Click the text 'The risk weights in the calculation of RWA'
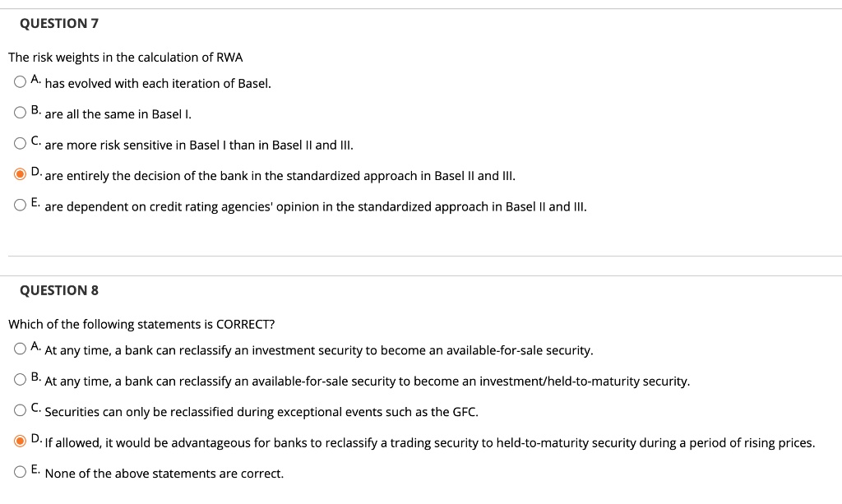Viewport: 842px width, 504px height. click(x=126, y=58)
